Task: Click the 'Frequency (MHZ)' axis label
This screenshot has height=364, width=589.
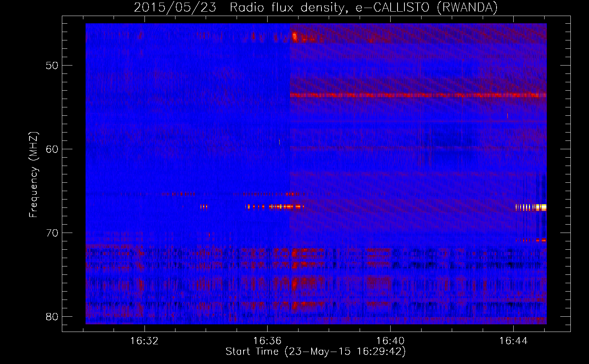Action: tap(33, 175)
